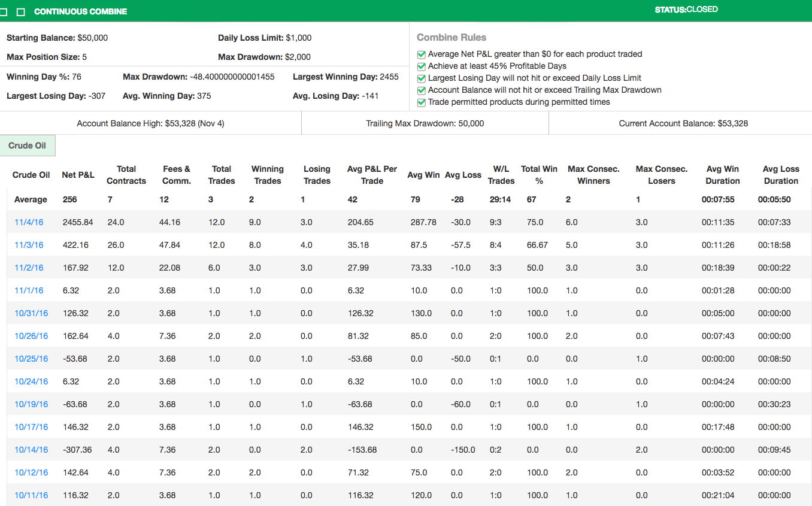
Task: Click check icon on "Achieve at least 45% Profitable Days"
Action: tap(422, 66)
